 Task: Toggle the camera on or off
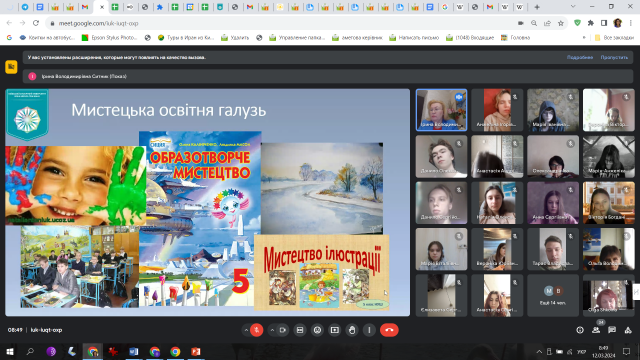[282, 330]
